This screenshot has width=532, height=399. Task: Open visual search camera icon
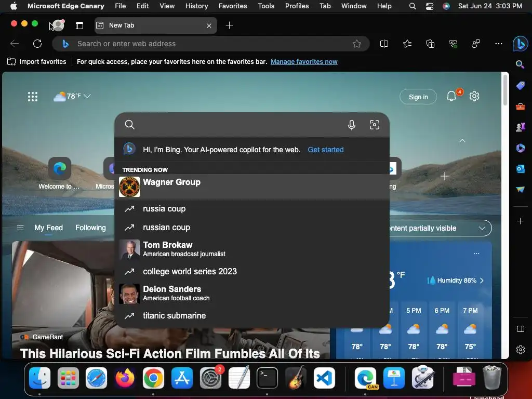coord(374,125)
